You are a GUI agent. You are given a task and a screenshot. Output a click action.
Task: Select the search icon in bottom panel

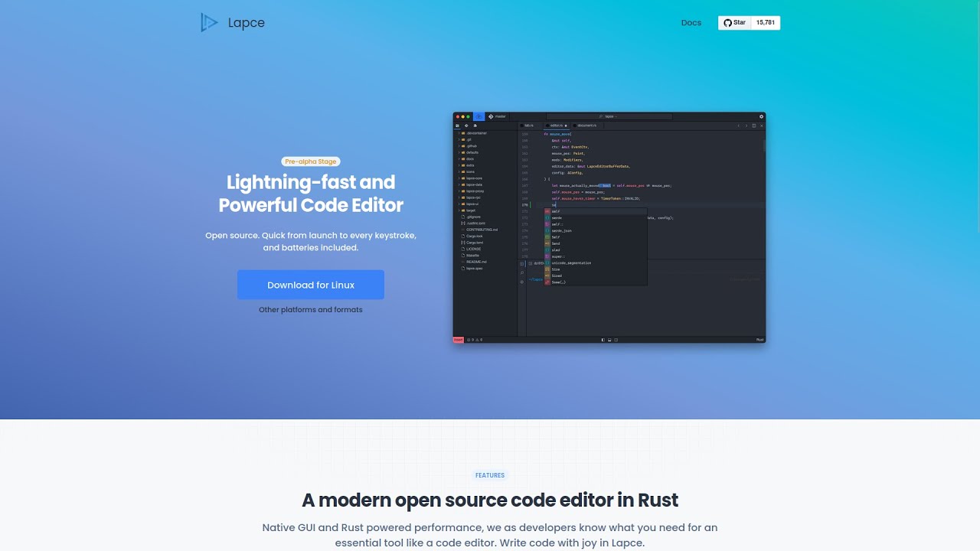click(x=522, y=272)
